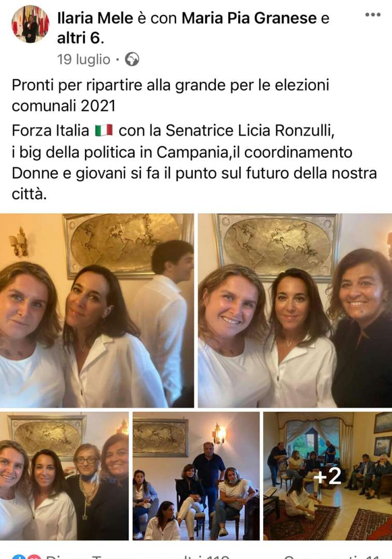This screenshot has height=559, width=392.
Task: Click the like reaction icon below photos
Action: point(17,557)
